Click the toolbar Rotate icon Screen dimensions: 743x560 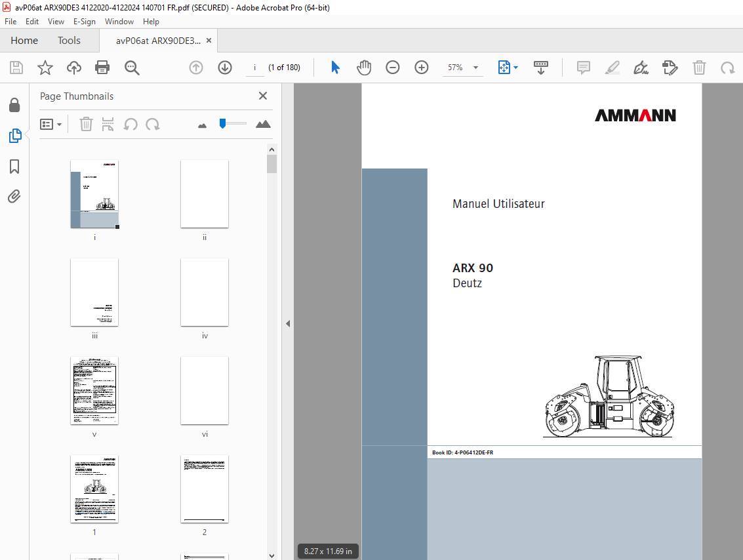727,68
